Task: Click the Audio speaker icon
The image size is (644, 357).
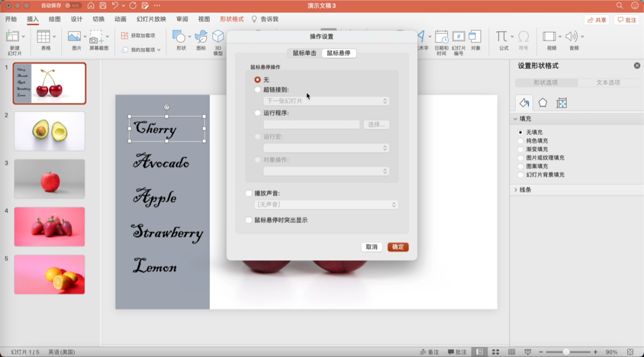Action: click(571, 36)
